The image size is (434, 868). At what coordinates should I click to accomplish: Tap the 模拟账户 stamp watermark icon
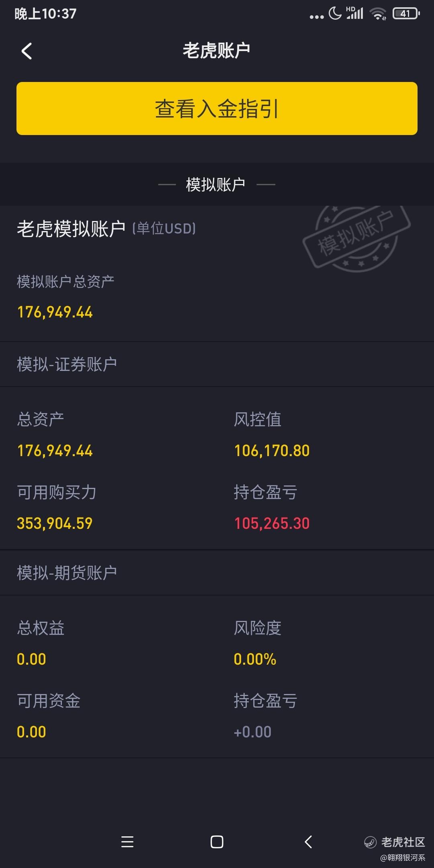[x=356, y=237]
